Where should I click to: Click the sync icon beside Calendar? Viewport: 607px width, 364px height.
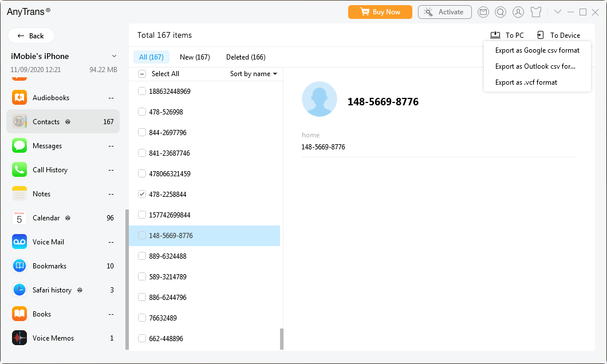(x=68, y=218)
